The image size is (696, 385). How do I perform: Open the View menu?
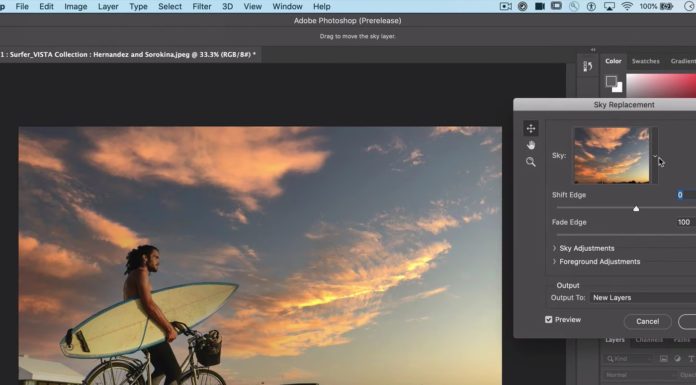(x=253, y=6)
